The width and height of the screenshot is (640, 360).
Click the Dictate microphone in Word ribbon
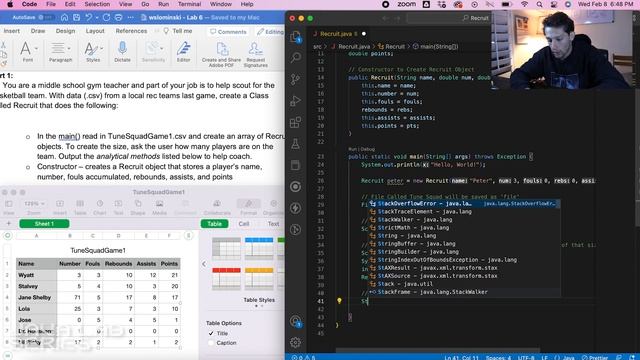pyautogui.click(x=122, y=52)
